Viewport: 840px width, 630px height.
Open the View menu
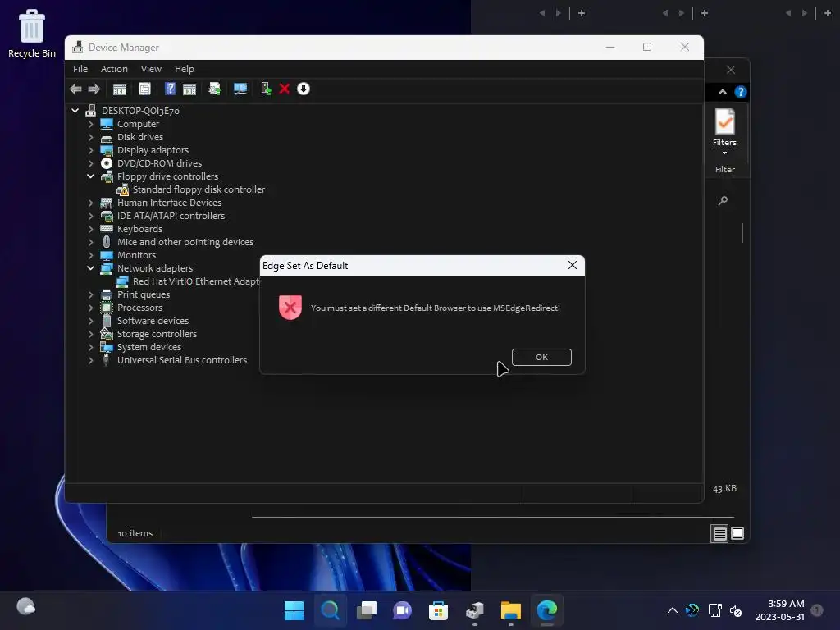pyautogui.click(x=151, y=69)
